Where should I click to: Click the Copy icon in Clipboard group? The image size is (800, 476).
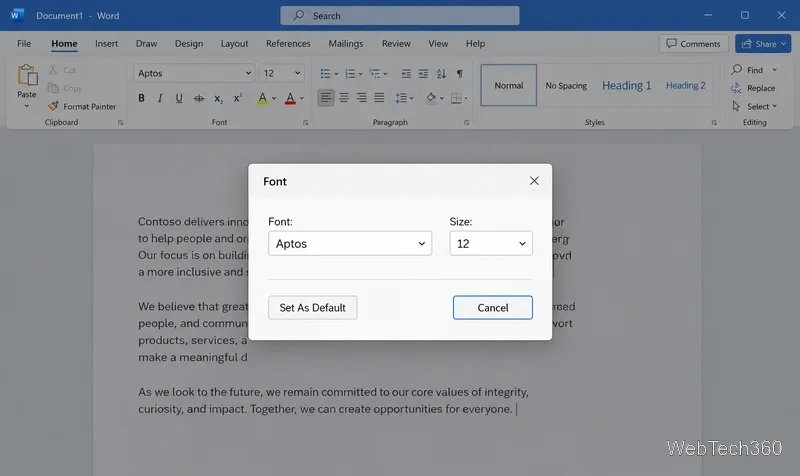53,88
